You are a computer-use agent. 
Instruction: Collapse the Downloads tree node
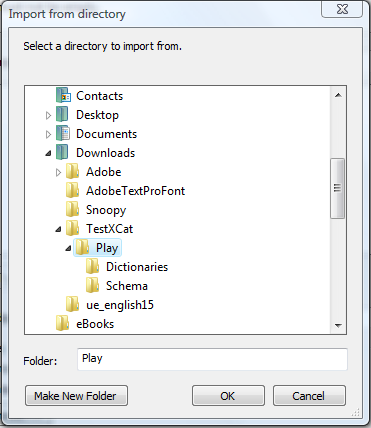pyautogui.click(x=49, y=153)
